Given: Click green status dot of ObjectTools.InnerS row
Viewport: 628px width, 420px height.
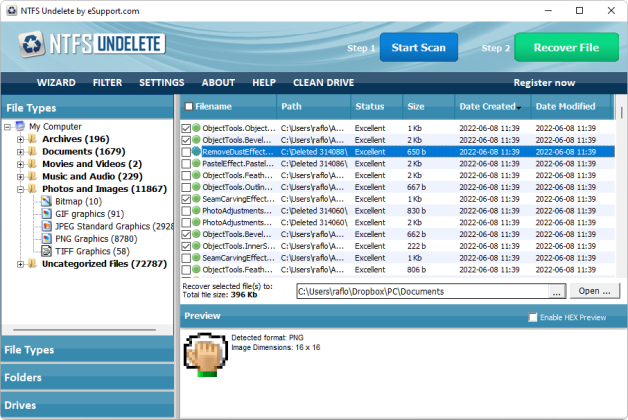Looking at the screenshot, I should point(196,246).
